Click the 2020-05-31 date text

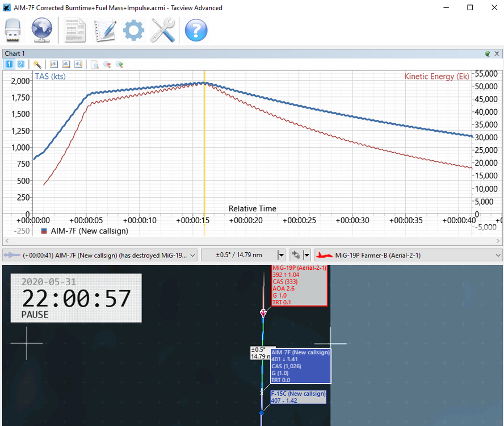point(49,282)
